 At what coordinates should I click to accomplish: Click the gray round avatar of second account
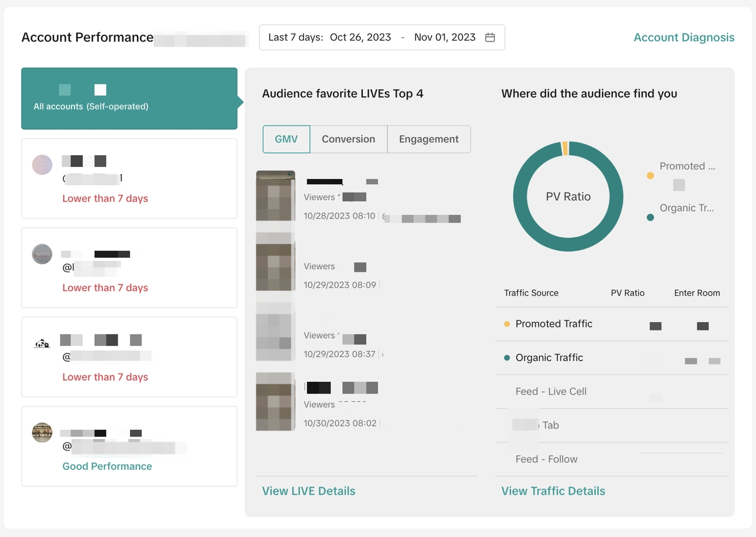point(42,254)
